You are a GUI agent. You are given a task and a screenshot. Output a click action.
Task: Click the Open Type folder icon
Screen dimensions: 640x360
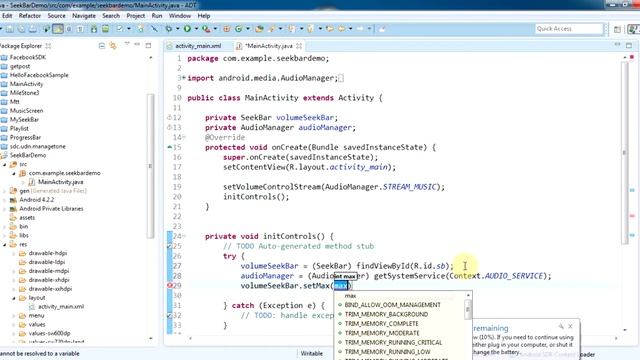click(259, 29)
